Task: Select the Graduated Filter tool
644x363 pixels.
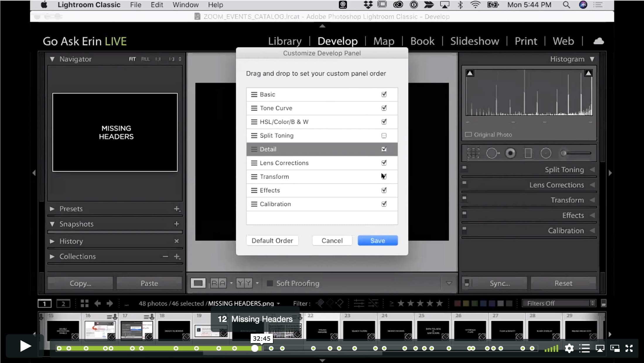Action: 528,153
